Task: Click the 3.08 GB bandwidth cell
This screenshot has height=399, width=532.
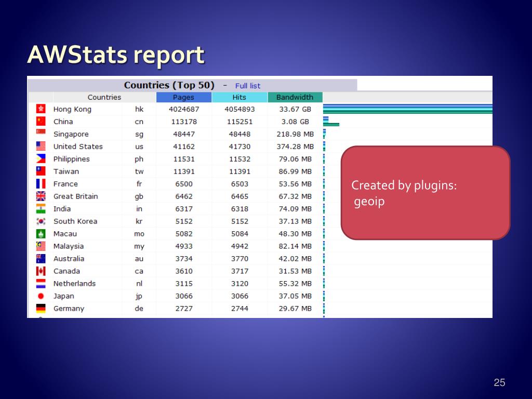Action: 295,122
